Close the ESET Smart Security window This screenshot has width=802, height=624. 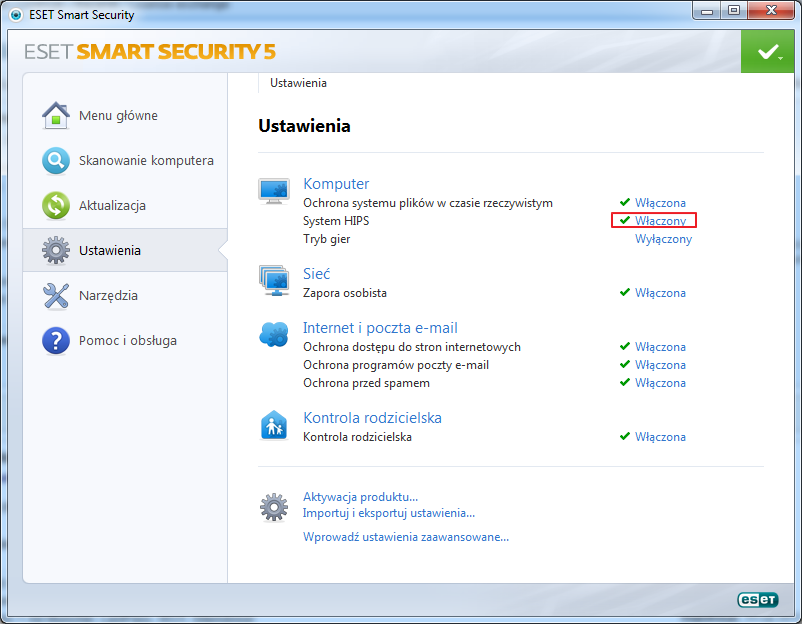point(771,10)
